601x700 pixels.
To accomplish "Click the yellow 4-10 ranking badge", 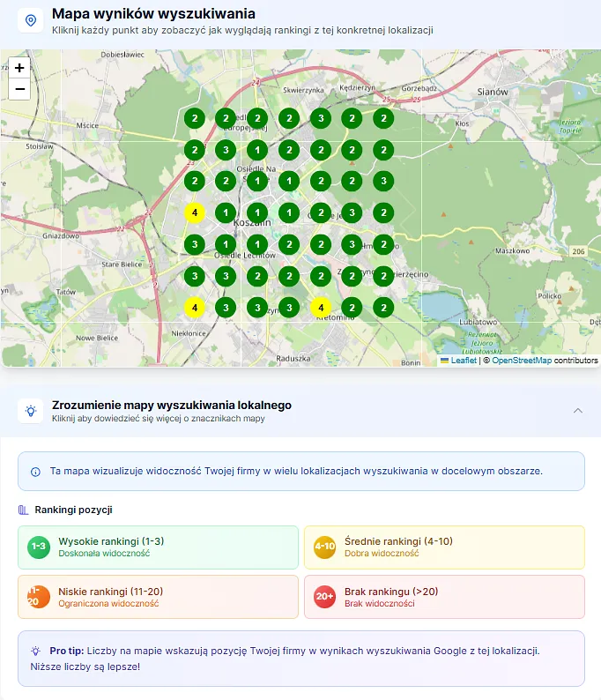I will point(324,547).
